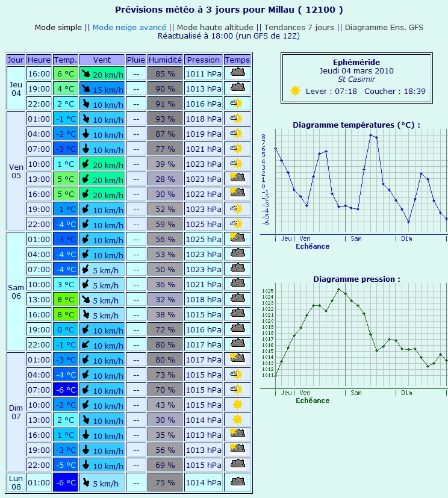This screenshot has width=448, height=498.
Task: Click wind arrow for Jeu 16:00 row
Action: [x=86, y=73]
